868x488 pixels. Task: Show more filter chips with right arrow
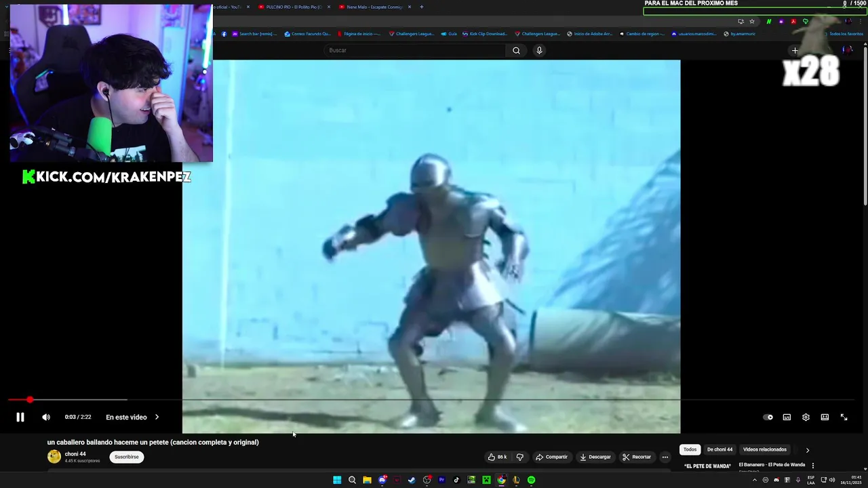807,450
